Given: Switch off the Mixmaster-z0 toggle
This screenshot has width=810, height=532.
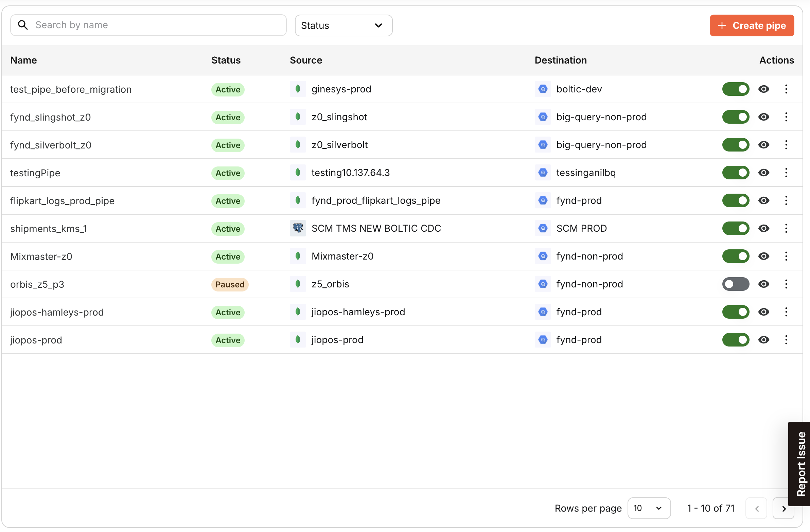Looking at the screenshot, I should 736,256.
